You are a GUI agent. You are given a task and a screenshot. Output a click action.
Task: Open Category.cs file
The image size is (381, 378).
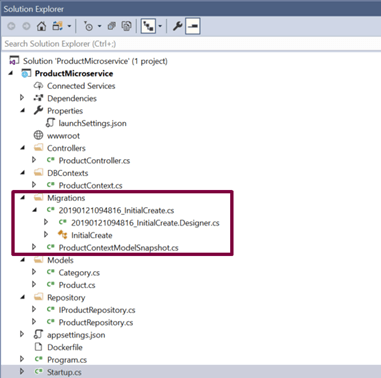79,273
